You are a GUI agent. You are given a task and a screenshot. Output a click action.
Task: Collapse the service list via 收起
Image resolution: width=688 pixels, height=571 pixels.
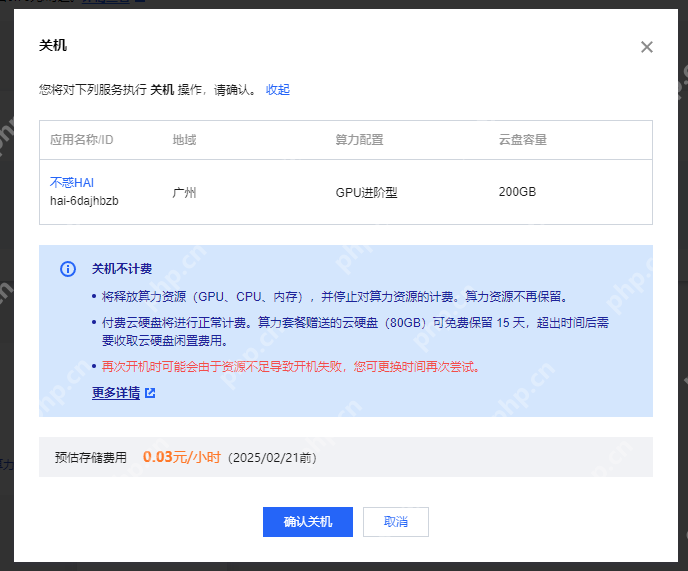point(278,90)
